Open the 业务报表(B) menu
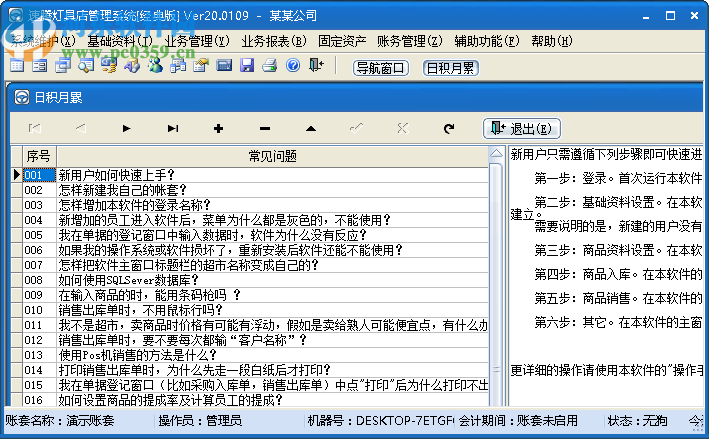Image resolution: width=709 pixels, height=439 pixels. coord(274,41)
